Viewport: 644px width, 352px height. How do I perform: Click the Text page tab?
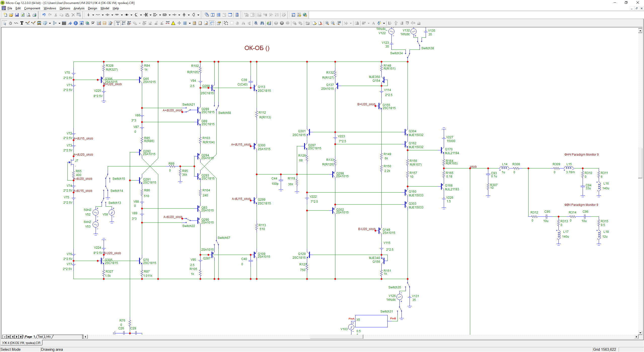(x=40, y=337)
